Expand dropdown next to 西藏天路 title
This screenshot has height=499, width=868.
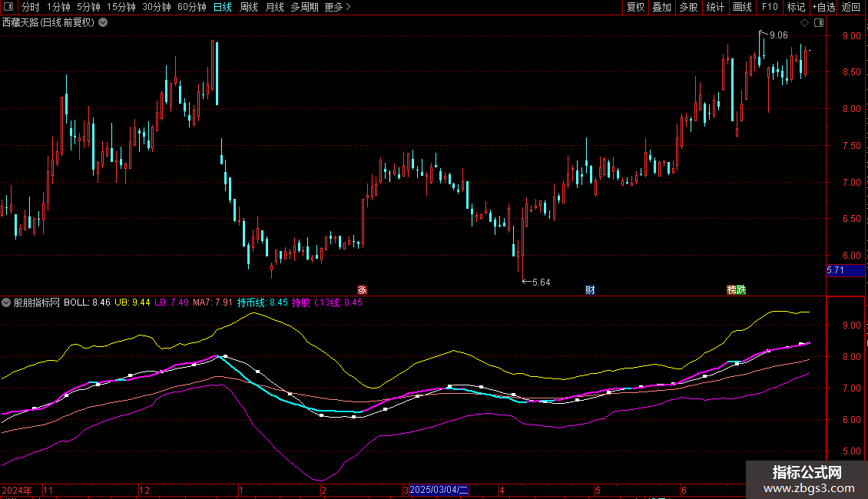point(103,23)
